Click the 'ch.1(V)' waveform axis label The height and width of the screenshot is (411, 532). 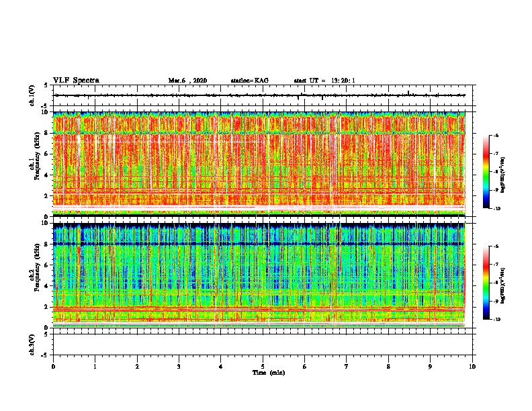32,95
